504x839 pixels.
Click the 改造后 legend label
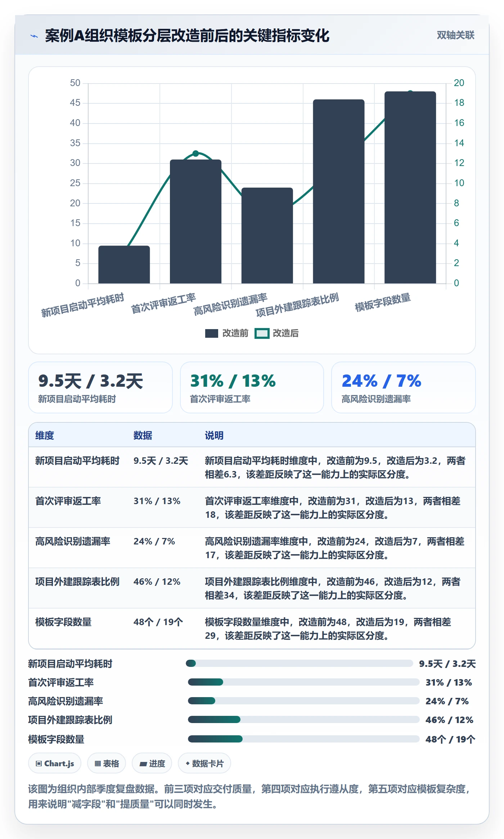coord(285,333)
